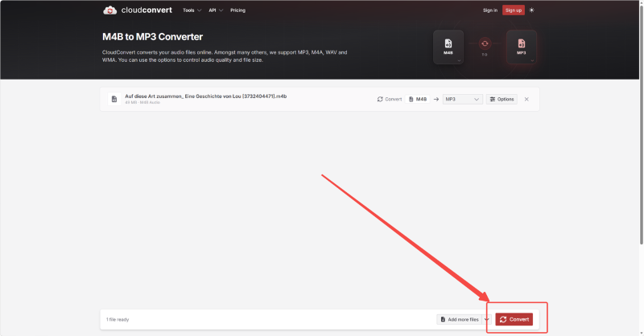The height and width of the screenshot is (336, 644).
Task: Click the '49 MB · M4B Audio' file info text
Action: click(142, 103)
